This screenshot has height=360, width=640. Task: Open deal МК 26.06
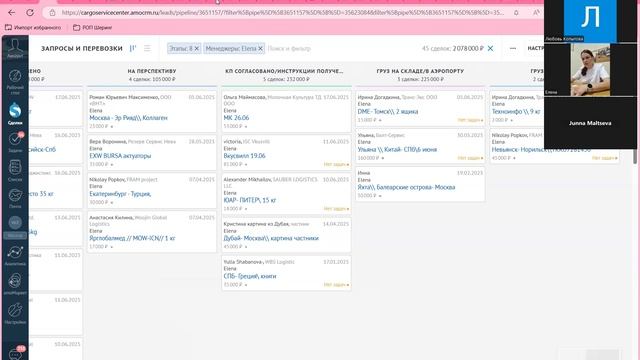tap(236, 118)
